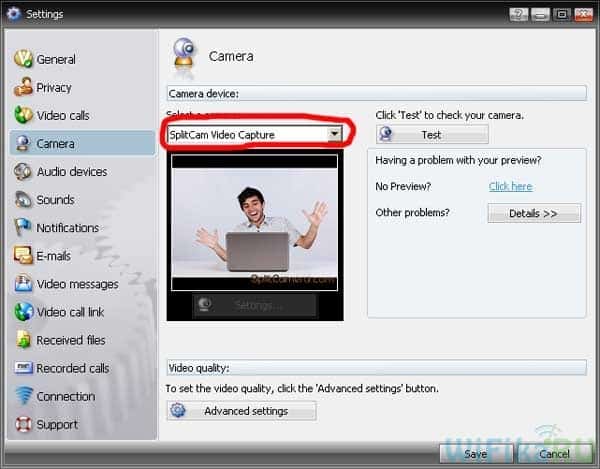Open the E-mails envelope icon
Screen dimensions: 600x469
tap(23, 255)
